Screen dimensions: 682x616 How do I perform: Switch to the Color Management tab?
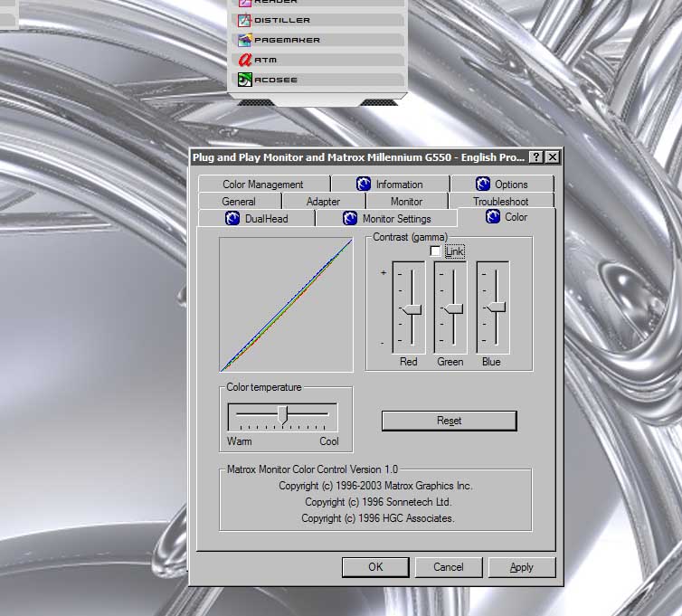pos(263,184)
